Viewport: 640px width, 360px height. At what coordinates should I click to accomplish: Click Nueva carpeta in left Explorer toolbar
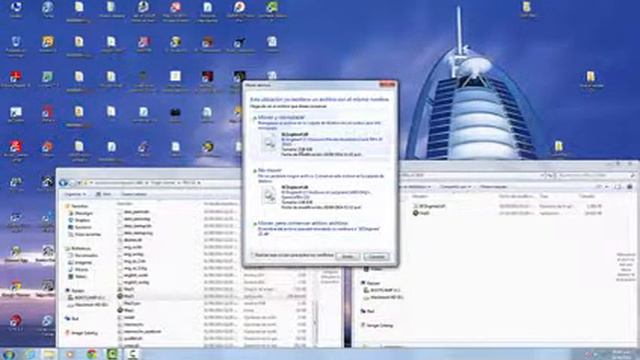(x=134, y=194)
